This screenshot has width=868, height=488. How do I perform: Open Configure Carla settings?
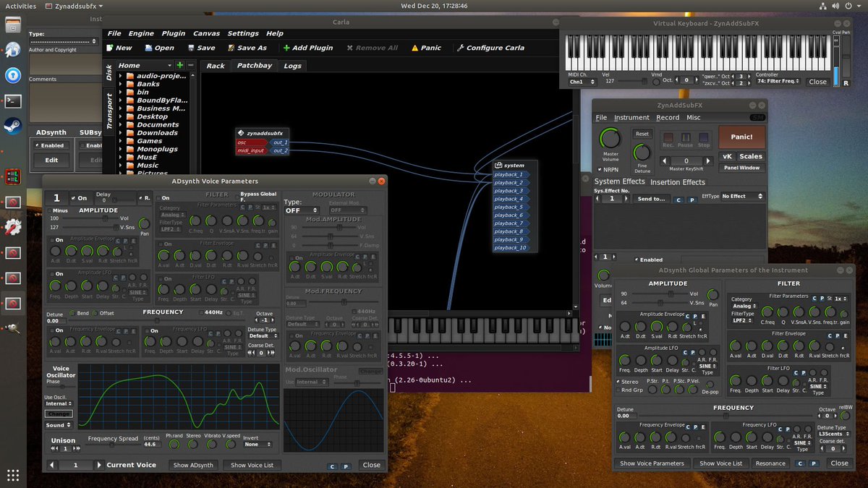[490, 48]
